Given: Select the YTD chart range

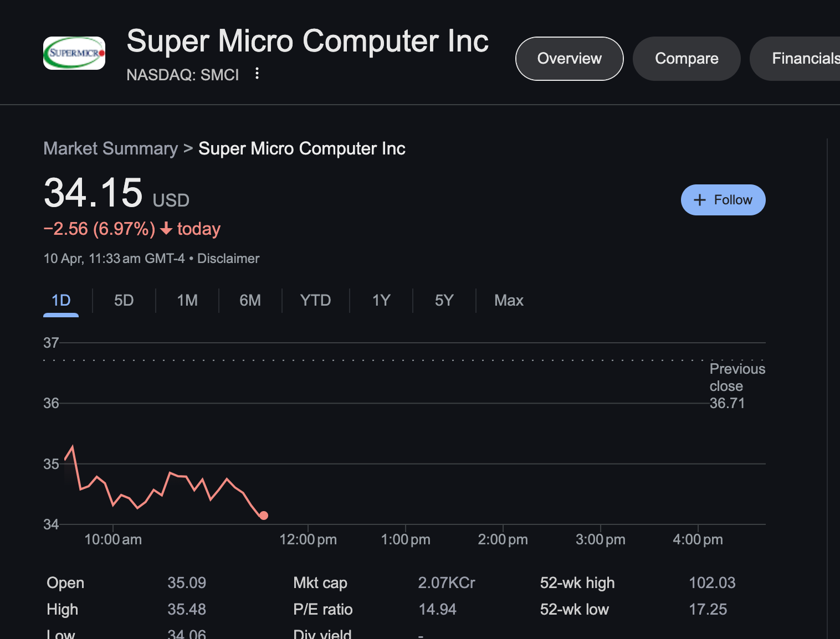Looking at the screenshot, I should [x=316, y=301].
